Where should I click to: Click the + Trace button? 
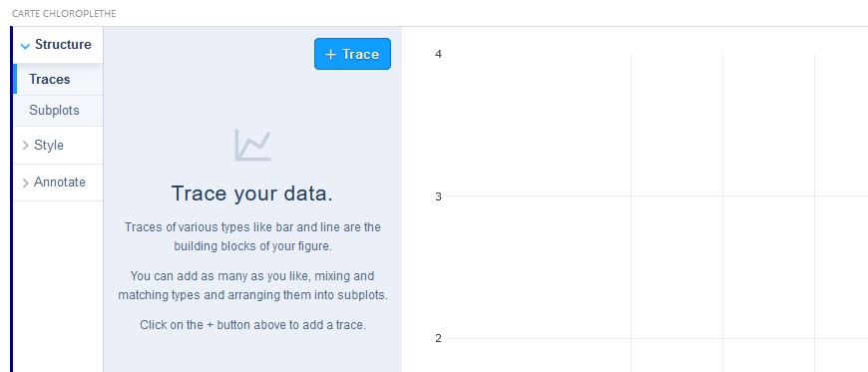coord(352,54)
